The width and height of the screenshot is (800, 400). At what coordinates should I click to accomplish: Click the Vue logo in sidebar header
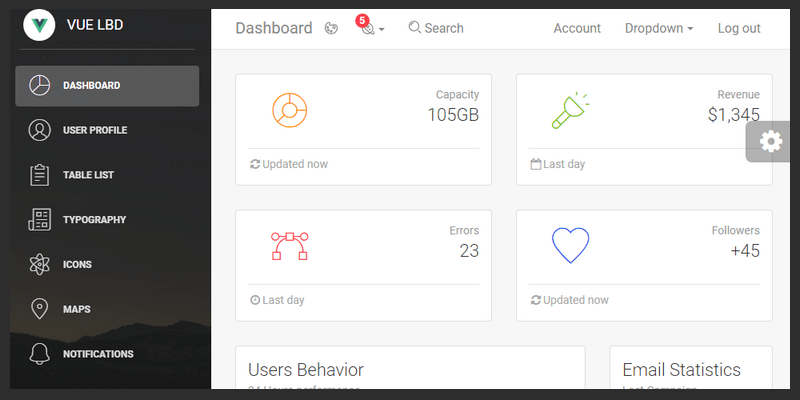click(x=39, y=25)
